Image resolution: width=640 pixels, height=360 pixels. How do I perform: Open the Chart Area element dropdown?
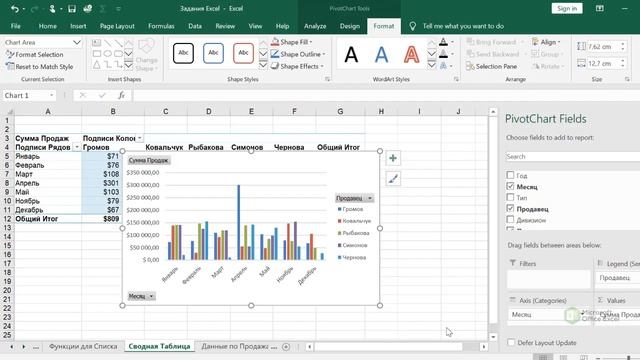pyautogui.click(x=77, y=42)
